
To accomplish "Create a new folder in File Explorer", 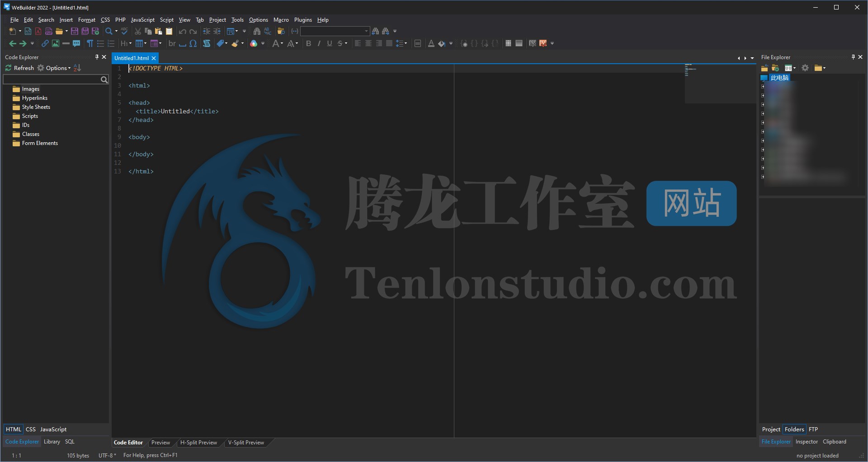I will click(x=775, y=68).
